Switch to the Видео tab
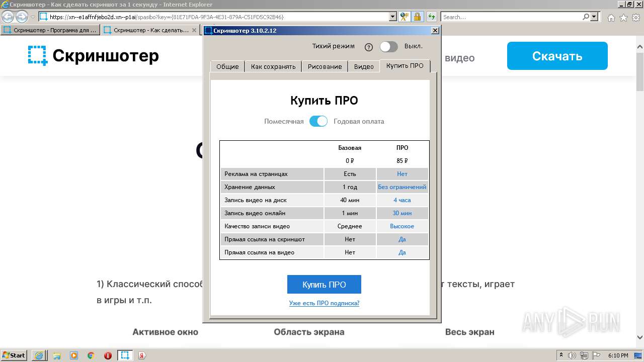Viewport: 644px width, 362px height. (364, 66)
